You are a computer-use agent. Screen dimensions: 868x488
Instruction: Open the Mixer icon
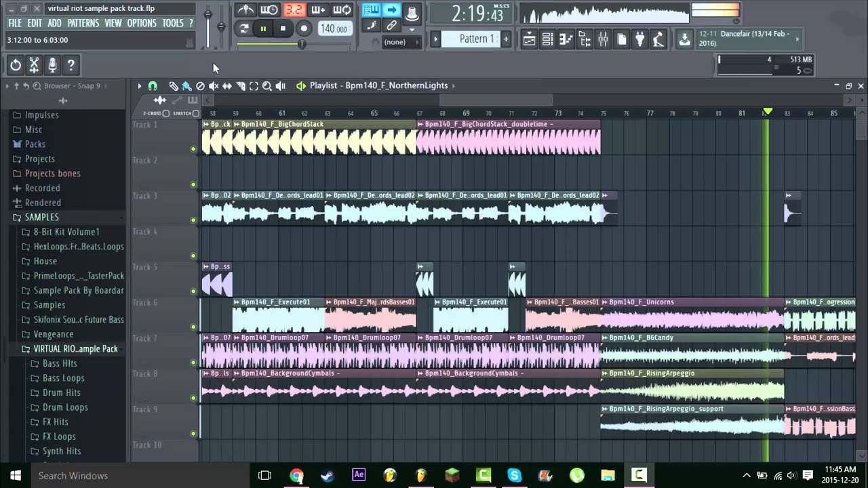pyautogui.click(x=603, y=40)
